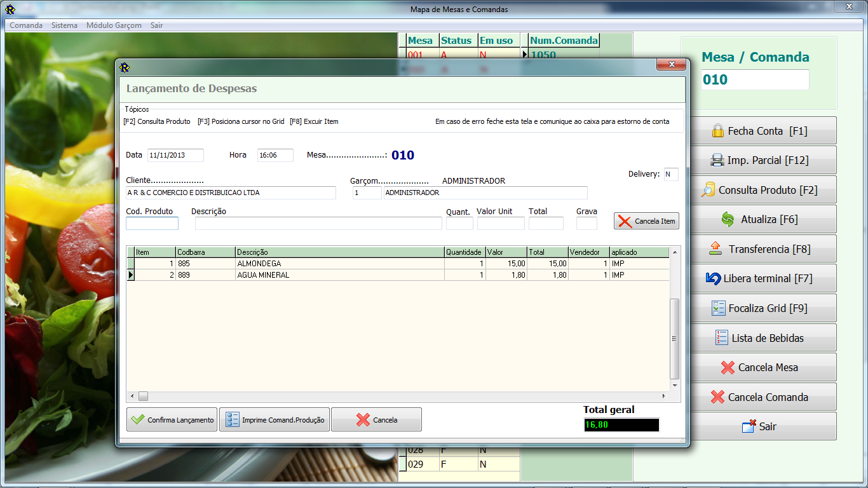Click the Total input field beside Valor Unit

[x=546, y=223]
